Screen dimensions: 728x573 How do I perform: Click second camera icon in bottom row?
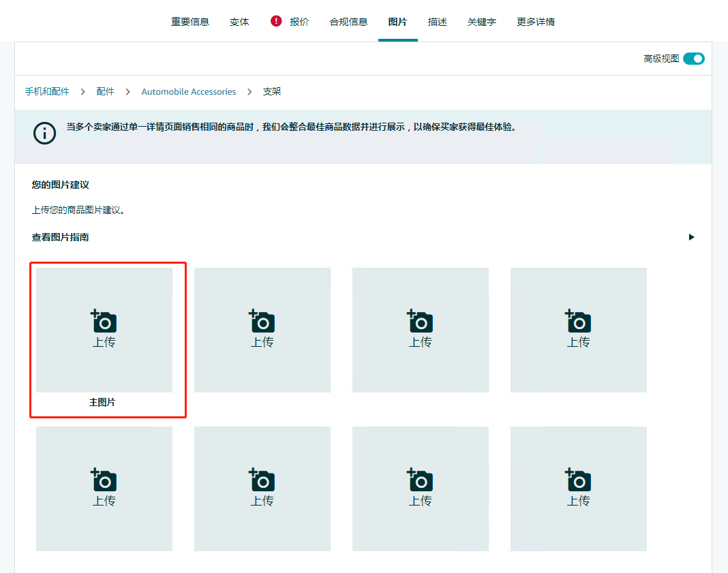click(x=262, y=480)
